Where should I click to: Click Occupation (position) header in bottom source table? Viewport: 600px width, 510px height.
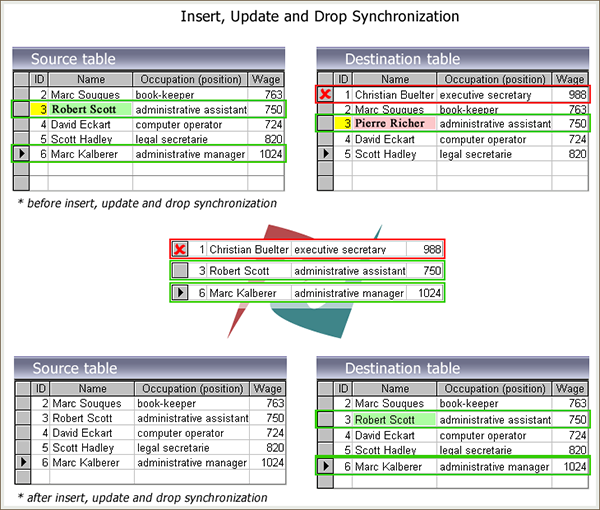pos(192,388)
